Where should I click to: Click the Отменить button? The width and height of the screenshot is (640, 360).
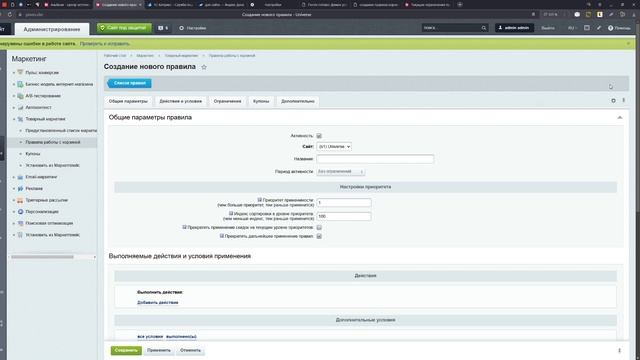click(190, 350)
